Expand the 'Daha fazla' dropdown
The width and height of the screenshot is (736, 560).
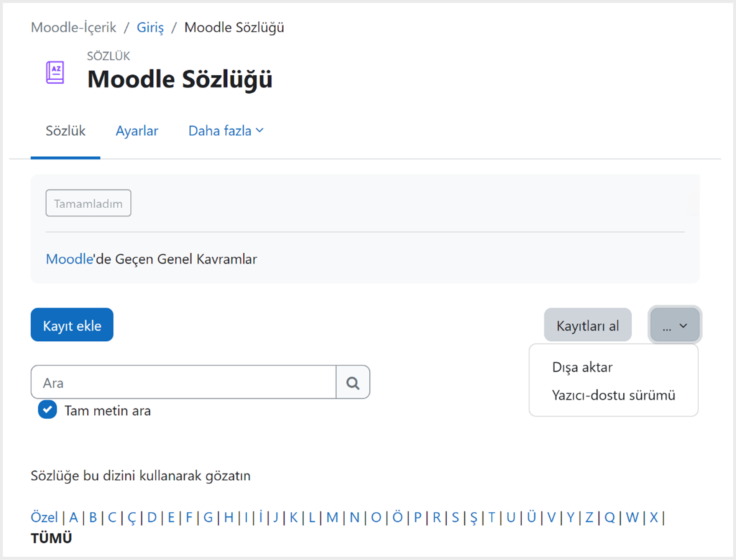tap(226, 131)
